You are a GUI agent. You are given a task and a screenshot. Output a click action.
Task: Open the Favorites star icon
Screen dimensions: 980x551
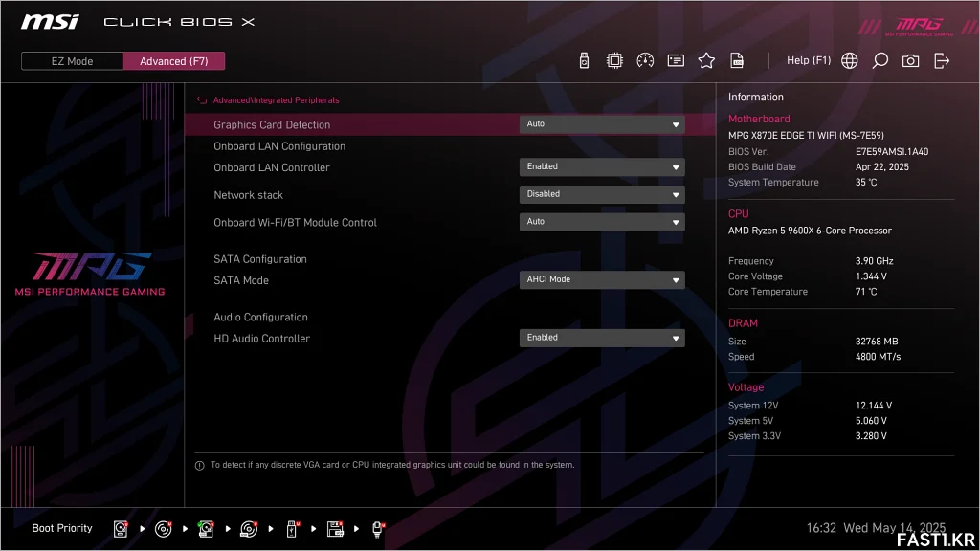pyautogui.click(x=706, y=60)
